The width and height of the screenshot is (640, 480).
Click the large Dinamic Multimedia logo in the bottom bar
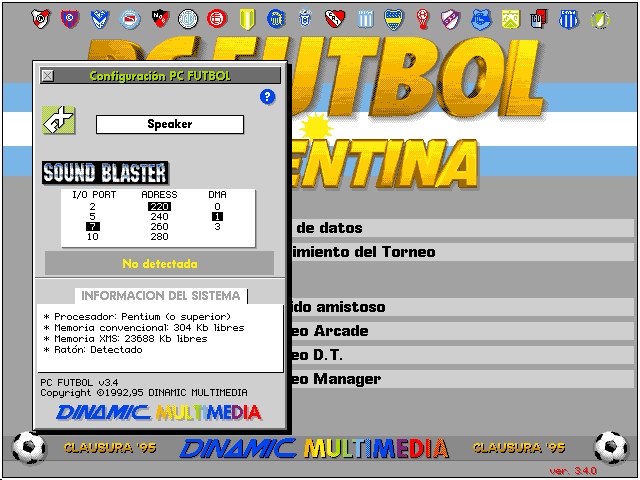[x=314, y=448]
